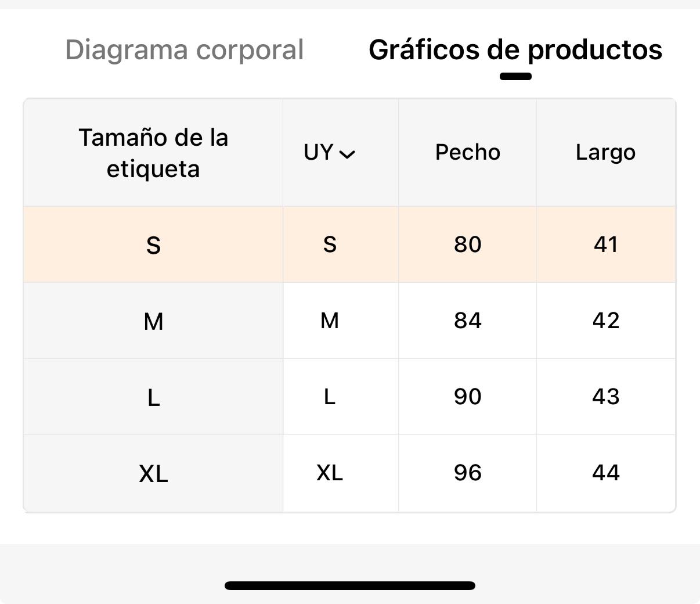700x604 pixels.
Task: Click the Largo column header
Action: tap(605, 152)
